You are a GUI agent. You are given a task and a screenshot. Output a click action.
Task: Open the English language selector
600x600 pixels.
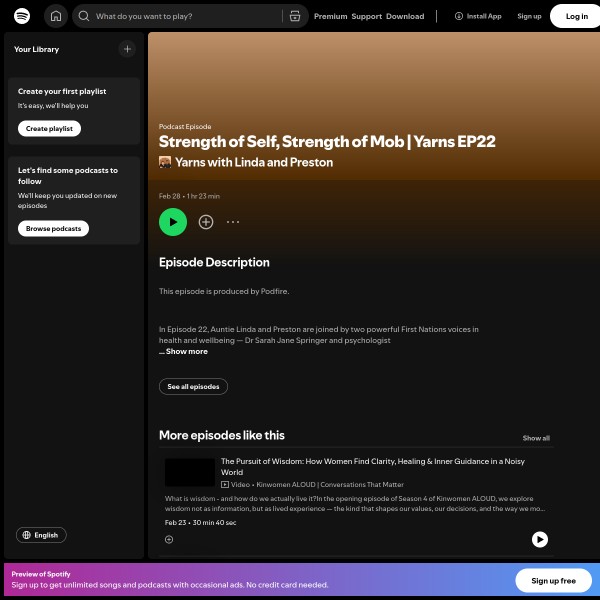[x=41, y=535]
